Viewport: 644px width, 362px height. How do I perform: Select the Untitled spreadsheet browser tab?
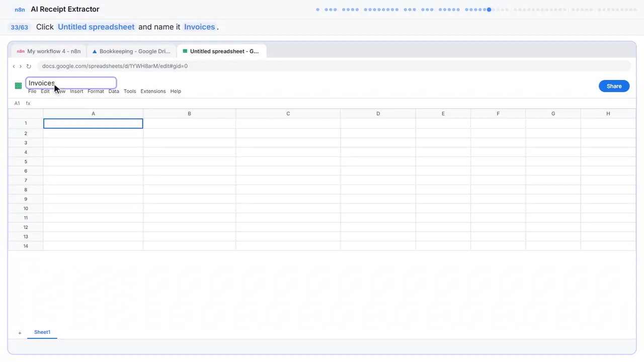[x=221, y=51]
